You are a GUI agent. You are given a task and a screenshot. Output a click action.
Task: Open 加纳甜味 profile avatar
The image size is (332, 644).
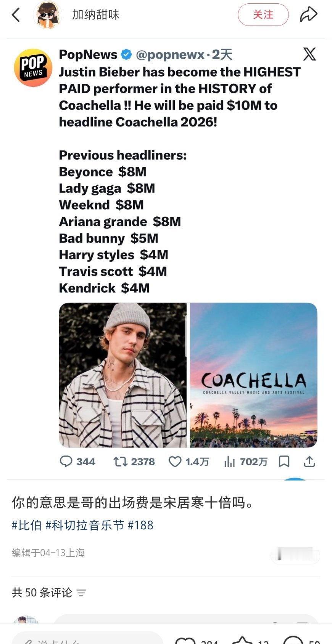click(x=48, y=15)
